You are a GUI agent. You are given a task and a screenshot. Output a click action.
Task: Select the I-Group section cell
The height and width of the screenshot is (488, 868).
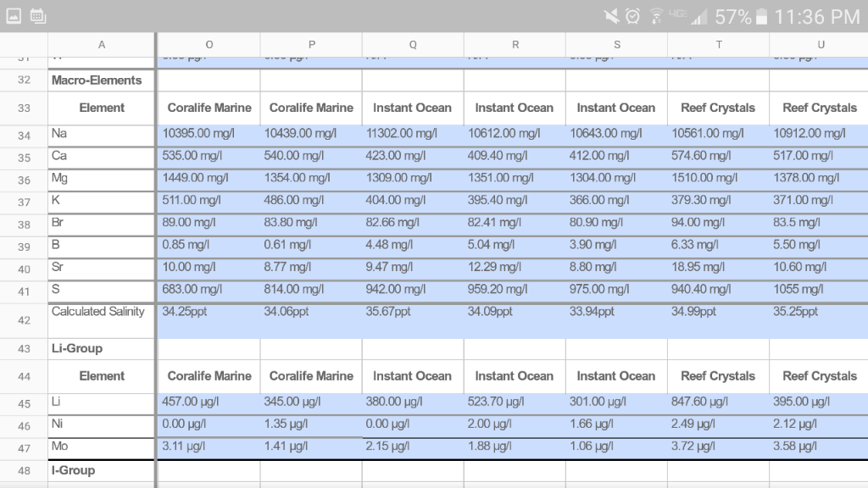102,471
